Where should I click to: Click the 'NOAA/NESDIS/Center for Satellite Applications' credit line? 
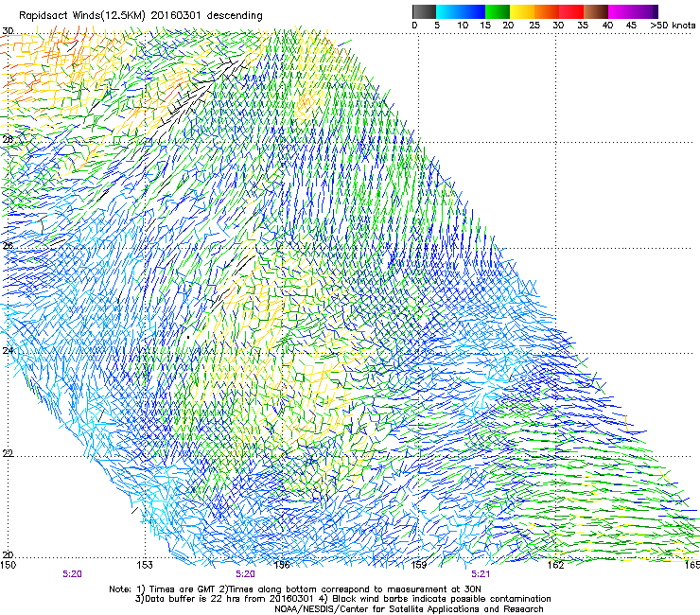[x=409, y=608]
